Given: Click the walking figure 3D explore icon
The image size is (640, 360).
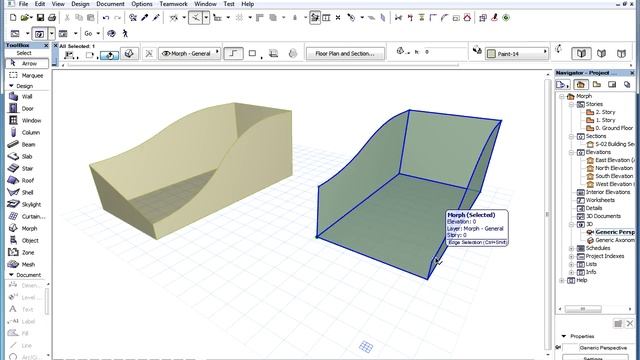Looking at the screenshot, I should pos(125,33).
